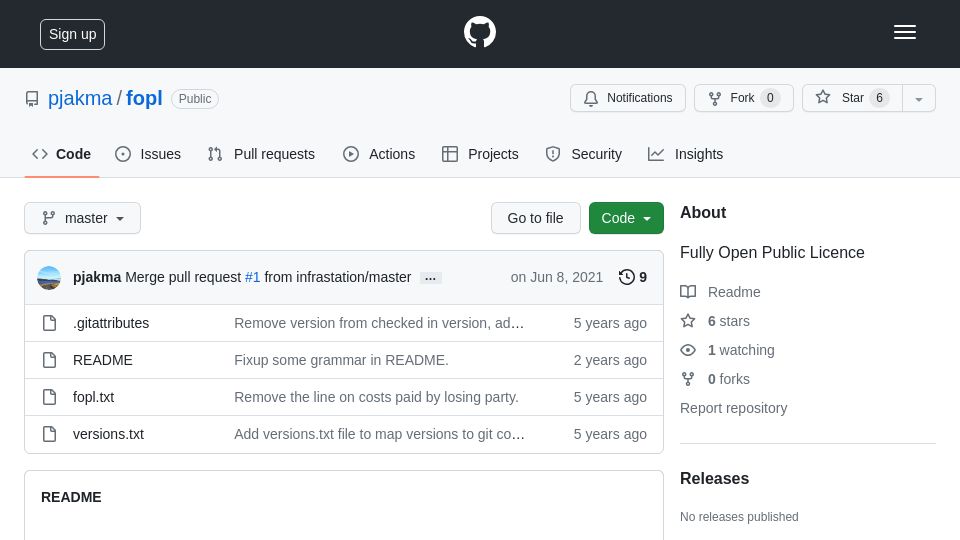Image resolution: width=960 pixels, height=540 pixels.
Task: Switch to the Issues tab
Action: (148, 154)
